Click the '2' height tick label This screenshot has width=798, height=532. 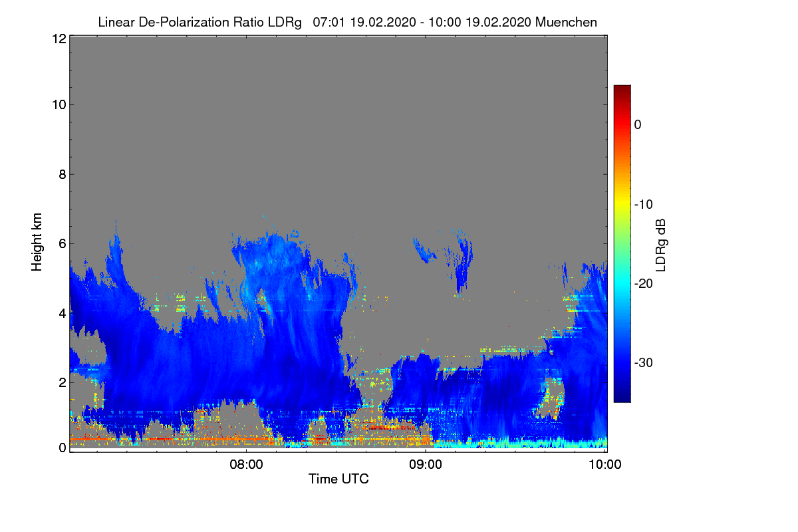tap(61, 382)
